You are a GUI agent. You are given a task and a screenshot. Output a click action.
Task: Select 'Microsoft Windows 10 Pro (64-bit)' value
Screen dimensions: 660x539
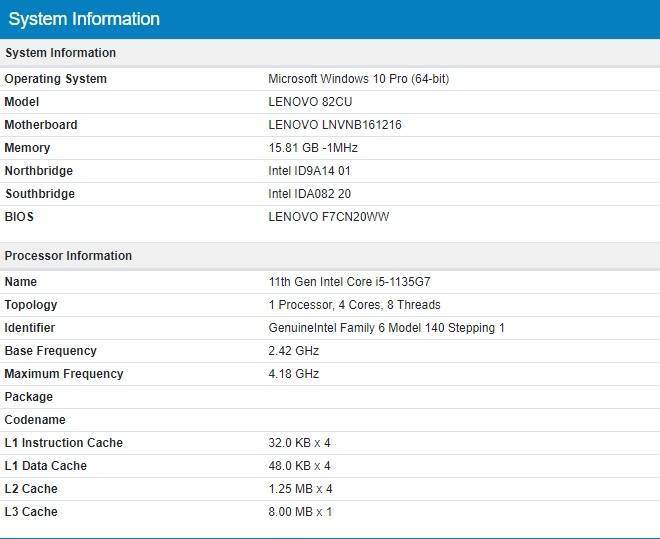tap(359, 79)
